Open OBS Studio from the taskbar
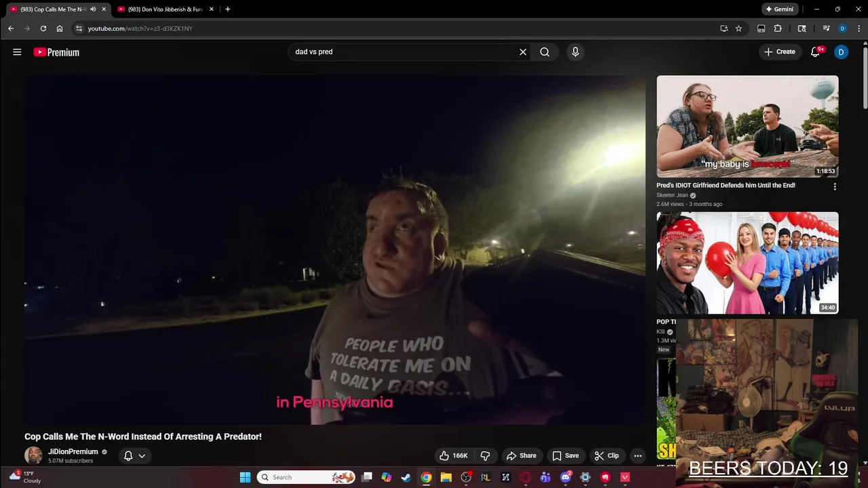868x488 pixels. click(466, 477)
